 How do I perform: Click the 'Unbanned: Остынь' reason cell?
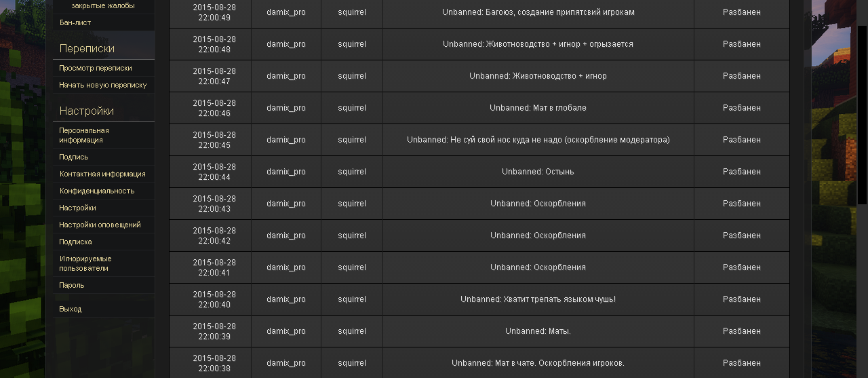538,172
